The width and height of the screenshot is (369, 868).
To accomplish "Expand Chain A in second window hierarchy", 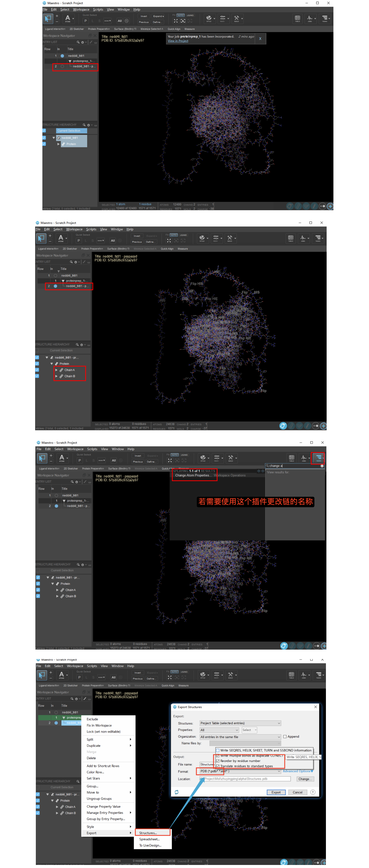I will pos(56,370).
